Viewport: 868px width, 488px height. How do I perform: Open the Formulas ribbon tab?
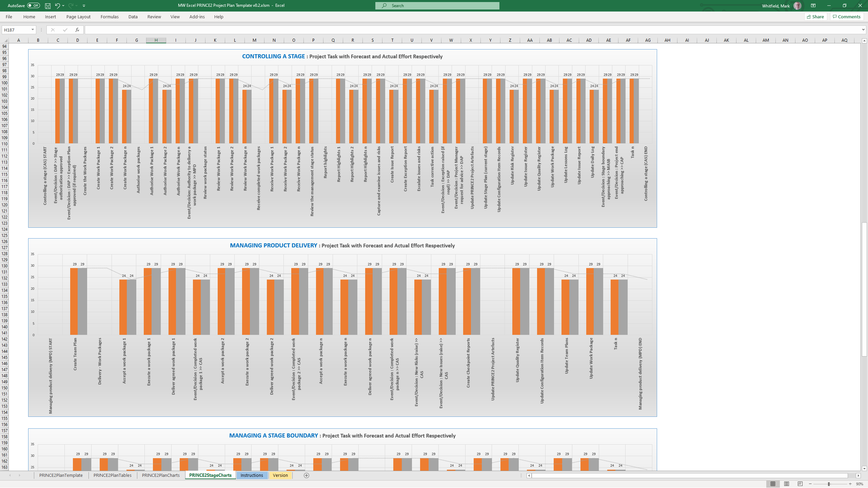pyautogui.click(x=110, y=17)
